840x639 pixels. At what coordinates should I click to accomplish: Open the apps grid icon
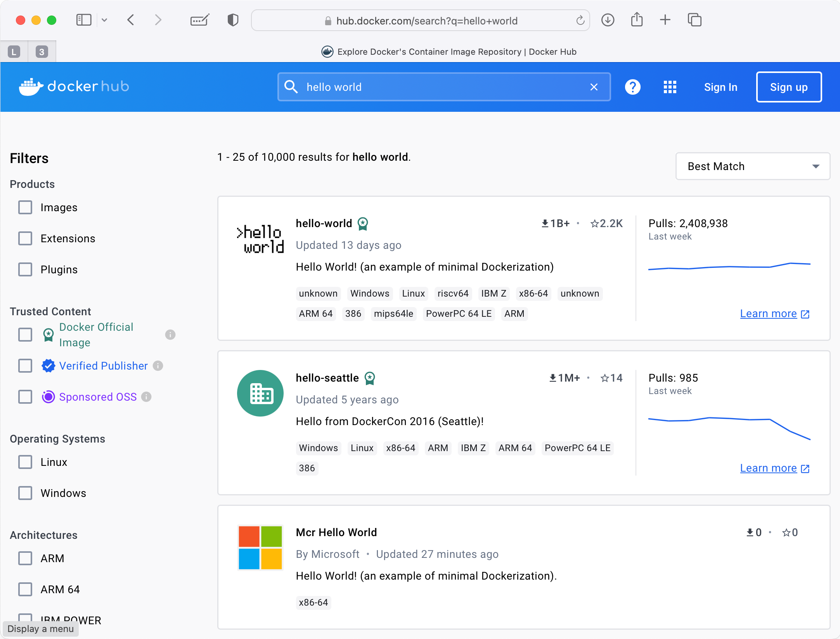pyautogui.click(x=670, y=87)
